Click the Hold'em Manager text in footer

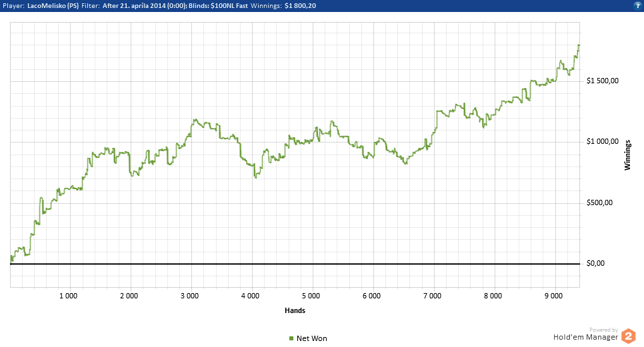click(x=585, y=337)
